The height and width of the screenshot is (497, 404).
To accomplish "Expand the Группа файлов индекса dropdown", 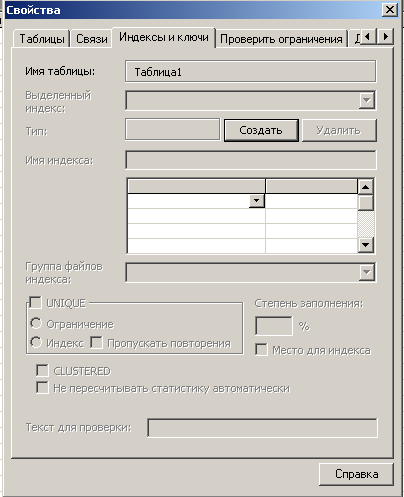I will [367, 273].
